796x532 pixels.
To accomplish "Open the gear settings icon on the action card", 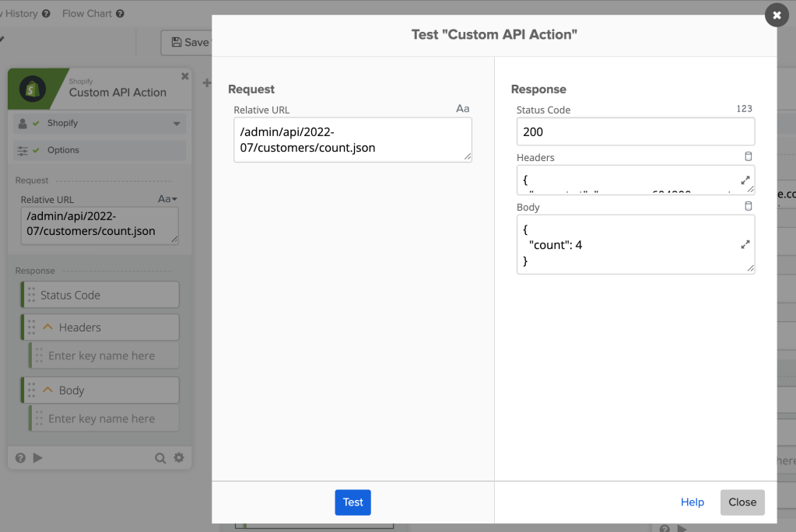I will (x=179, y=457).
